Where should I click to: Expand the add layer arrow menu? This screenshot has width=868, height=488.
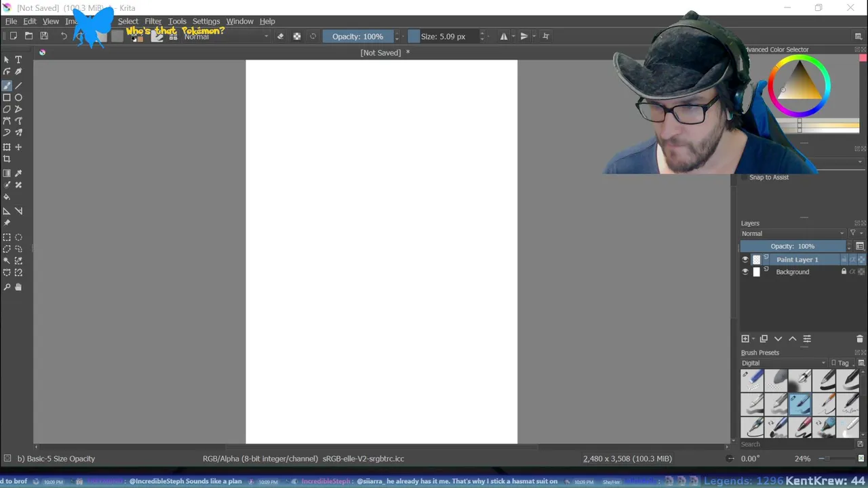(x=753, y=339)
